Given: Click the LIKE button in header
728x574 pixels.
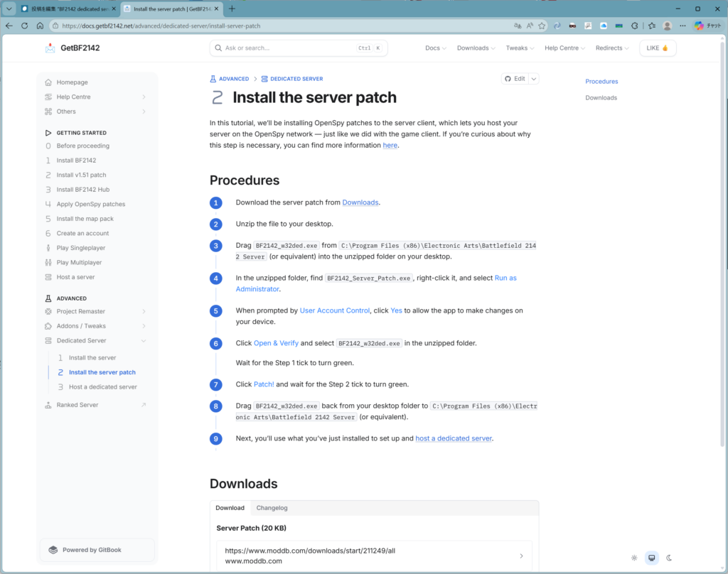Looking at the screenshot, I should (658, 48).
